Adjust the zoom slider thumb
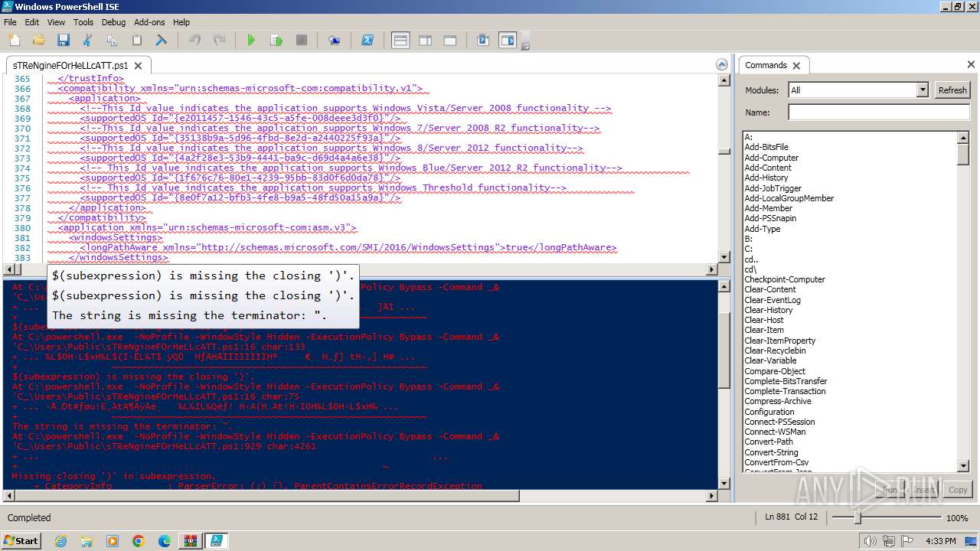 857,518
